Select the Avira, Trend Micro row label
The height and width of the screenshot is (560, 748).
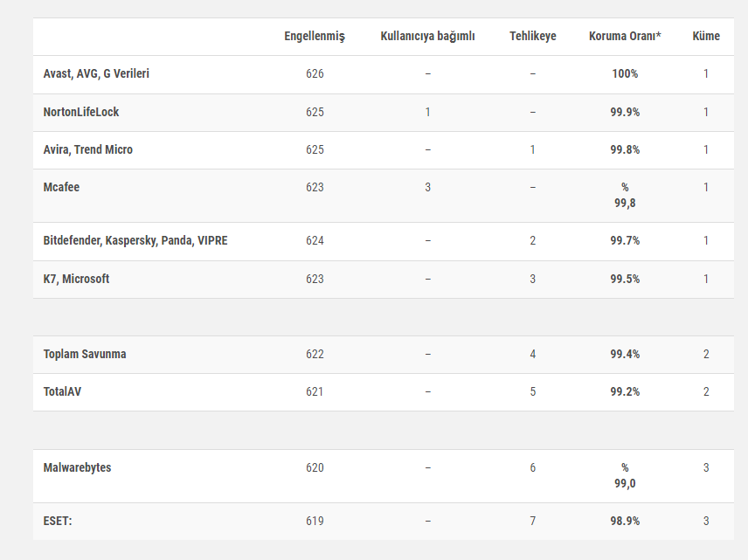pyautogui.click(x=88, y=149)
